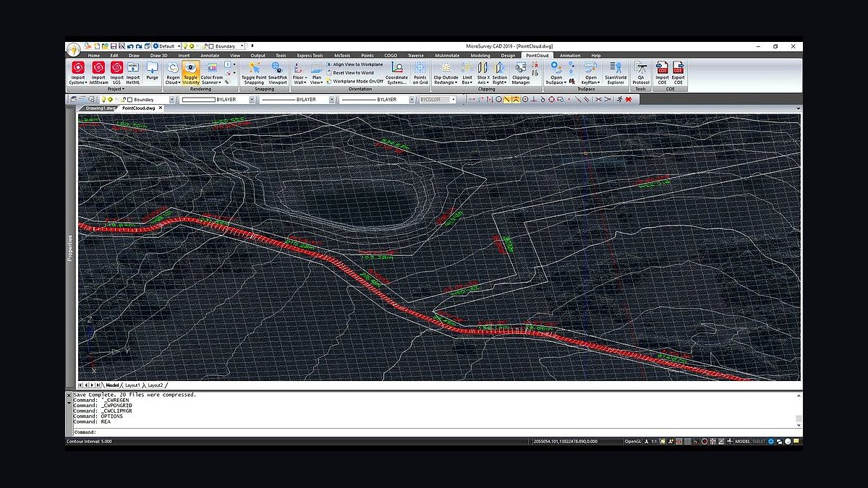This screenshot has width=868, height=488.
Task: Click the Contour Interval 5.000 status text
Action: coord(90,441)
